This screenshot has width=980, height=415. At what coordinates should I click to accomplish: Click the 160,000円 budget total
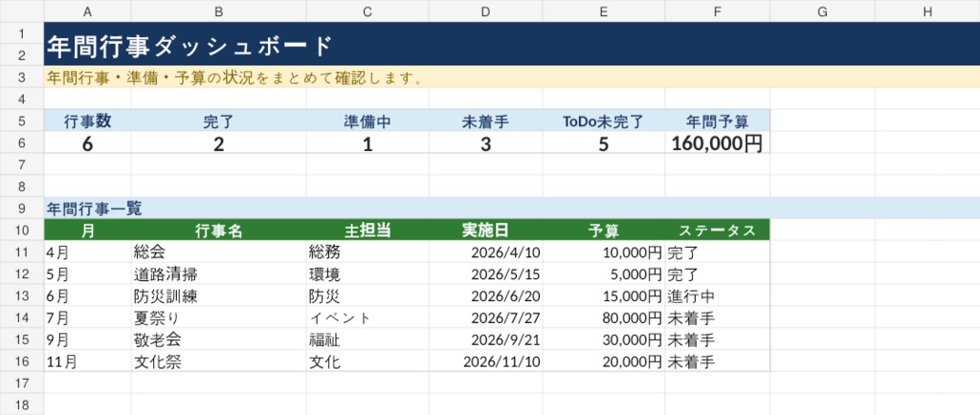click(x=718, y=143)
